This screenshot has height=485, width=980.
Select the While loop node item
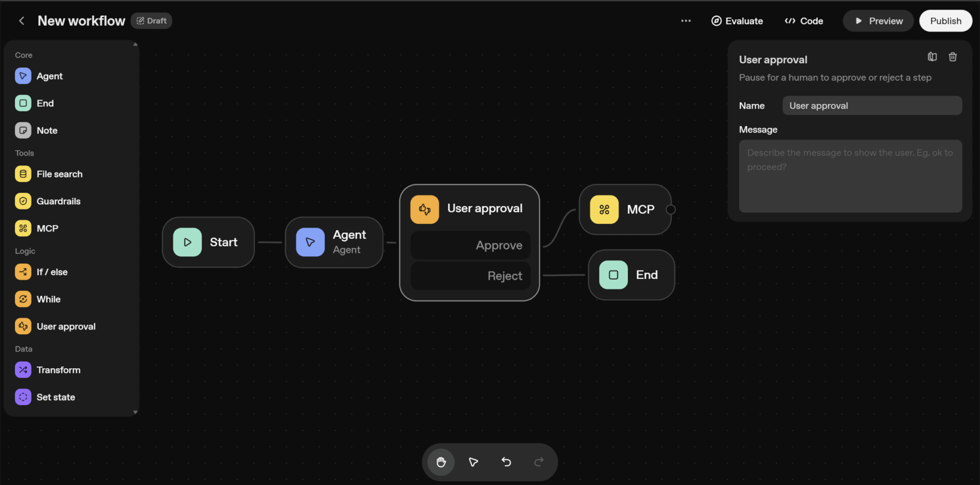click(48, 299)
